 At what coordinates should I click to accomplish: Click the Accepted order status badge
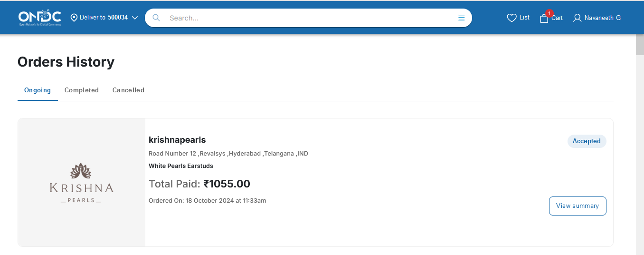[x=587, y=141]
